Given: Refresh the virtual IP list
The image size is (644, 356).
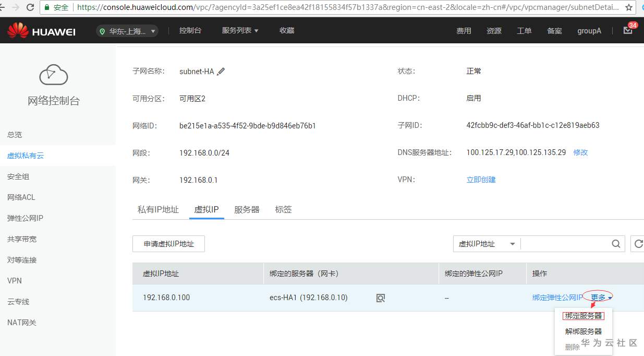Looking at the screenshot, I should coord(638,244).
